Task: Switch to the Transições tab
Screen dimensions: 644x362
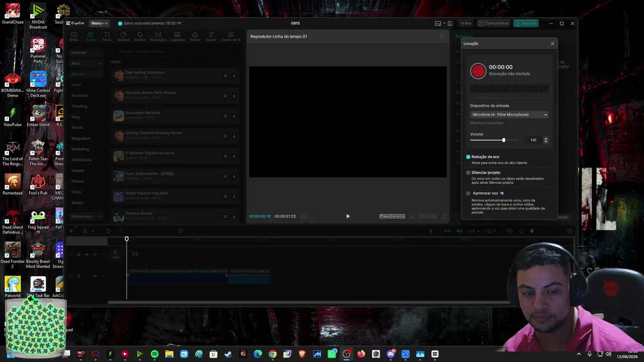Action: [158, 36]
